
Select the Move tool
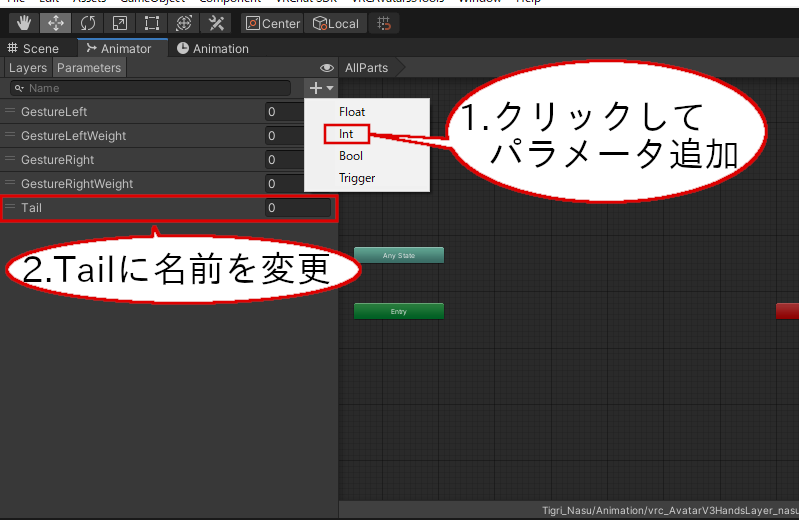click(56, 23)
